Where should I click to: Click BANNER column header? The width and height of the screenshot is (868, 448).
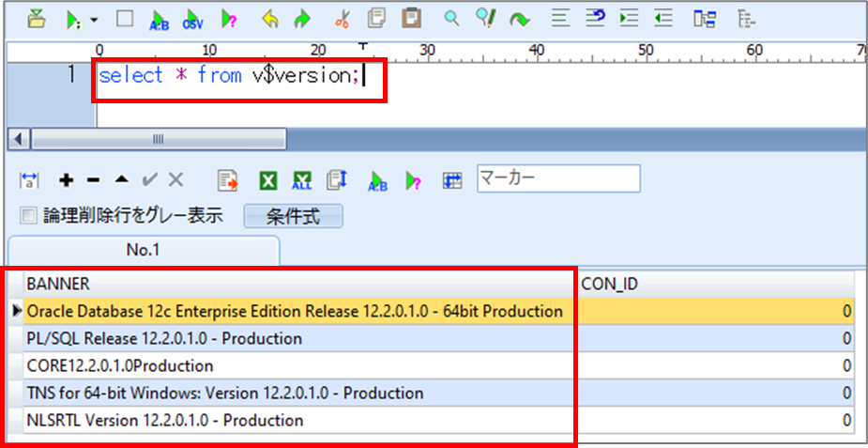coord(298,284)
